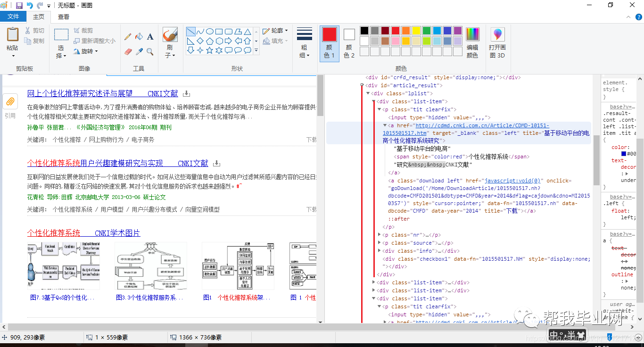Select the Right arrow shape
Screen dimensions: 644x347
click(x=229, y=41)
